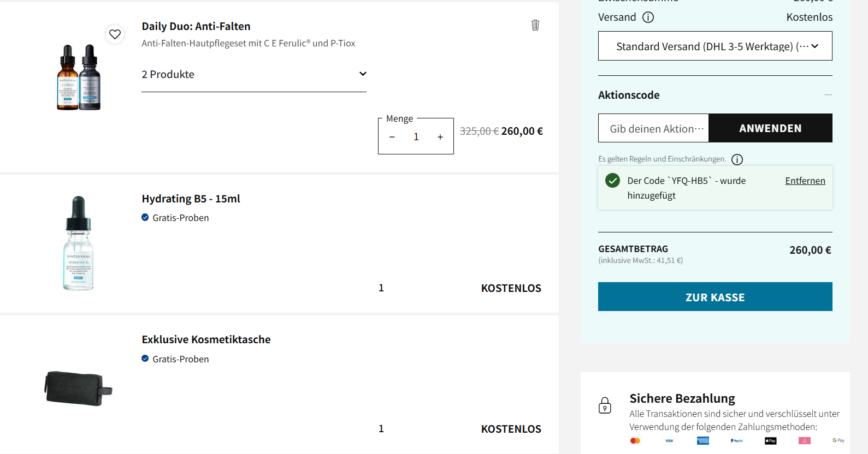Open the Standard Versand shipping dropdown
The image size is (868, 454).
(x=715, y=46)
